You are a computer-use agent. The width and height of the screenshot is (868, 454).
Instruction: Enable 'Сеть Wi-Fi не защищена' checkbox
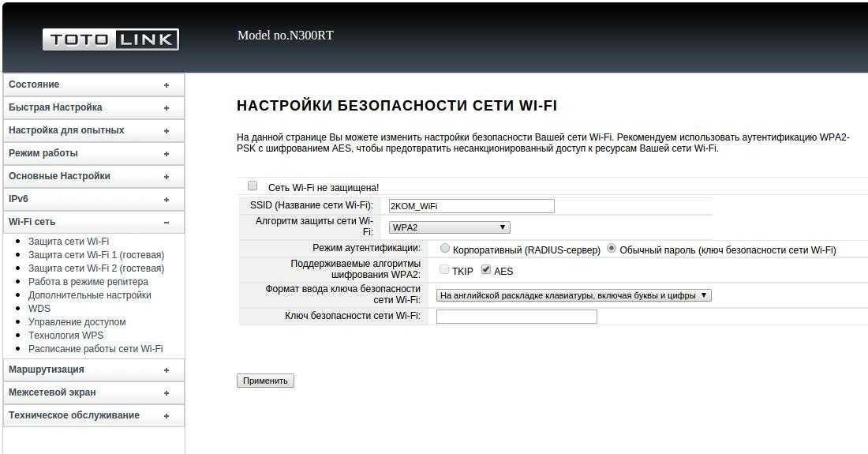(253, 186)
